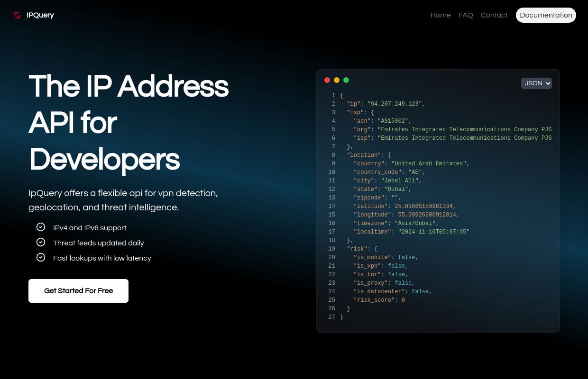Click the "is_datacenter" false line
This screenshot has width=588, height=379.
[393, 292]
